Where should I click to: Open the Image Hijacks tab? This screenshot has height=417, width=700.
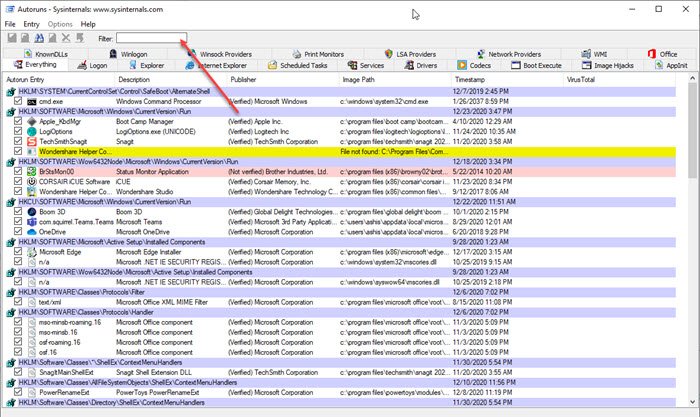tap(608, 66)
